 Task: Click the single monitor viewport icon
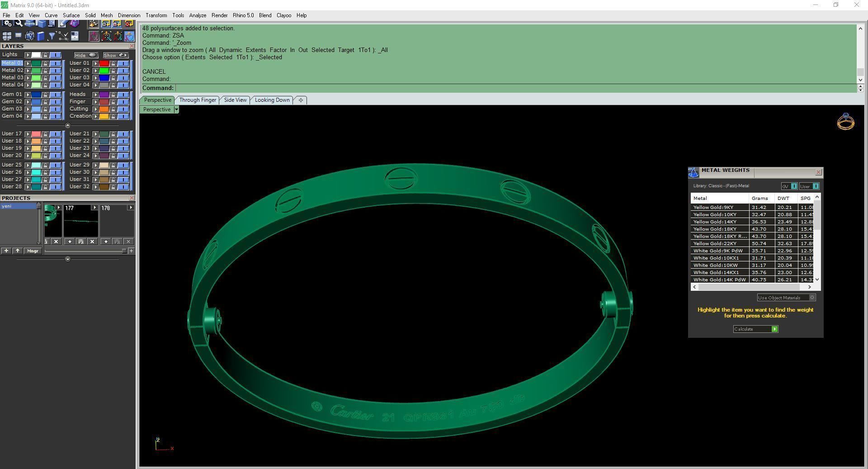point(18,36)
